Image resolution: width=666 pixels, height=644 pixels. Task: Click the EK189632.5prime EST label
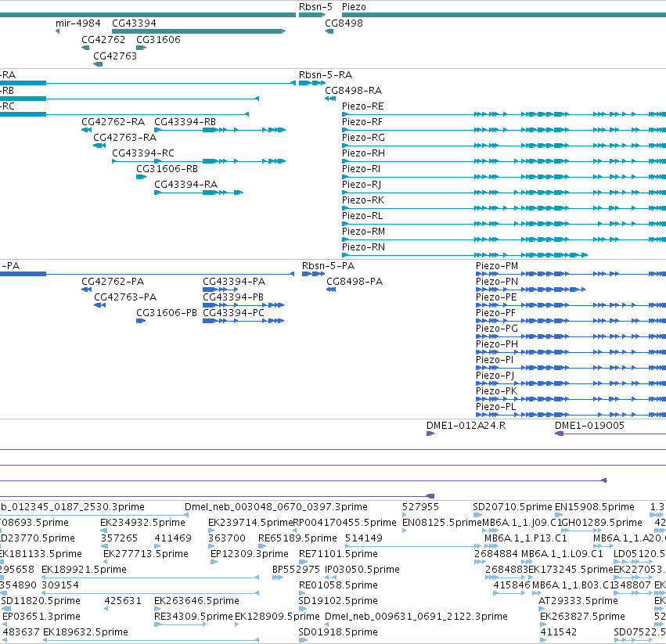85,632
